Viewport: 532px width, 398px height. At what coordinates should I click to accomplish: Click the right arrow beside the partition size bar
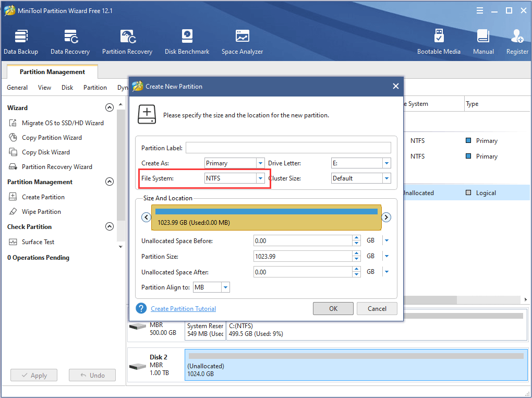386,217
